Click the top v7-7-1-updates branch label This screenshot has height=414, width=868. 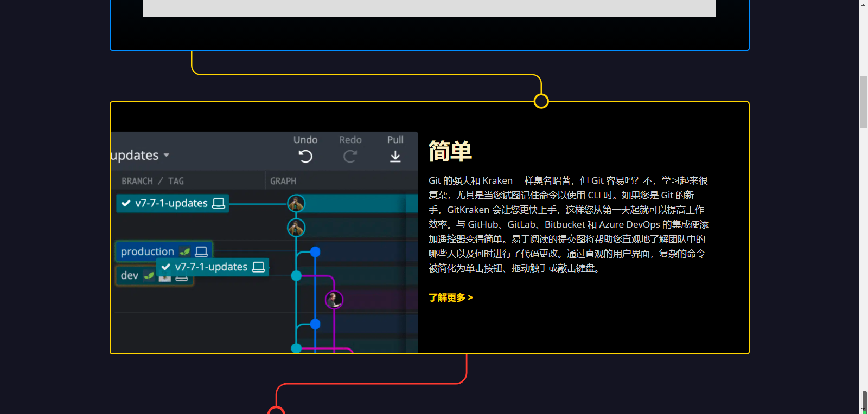[173, 203]
